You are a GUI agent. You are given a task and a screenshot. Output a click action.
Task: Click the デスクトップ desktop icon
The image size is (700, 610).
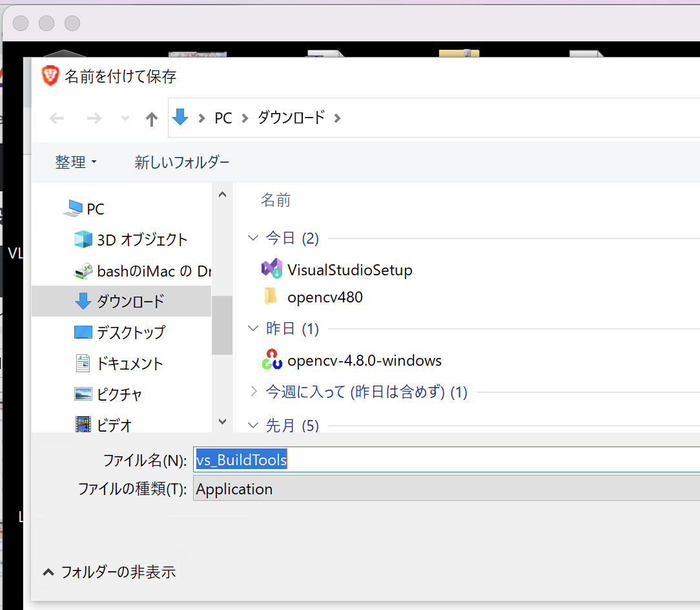[83, 333]
